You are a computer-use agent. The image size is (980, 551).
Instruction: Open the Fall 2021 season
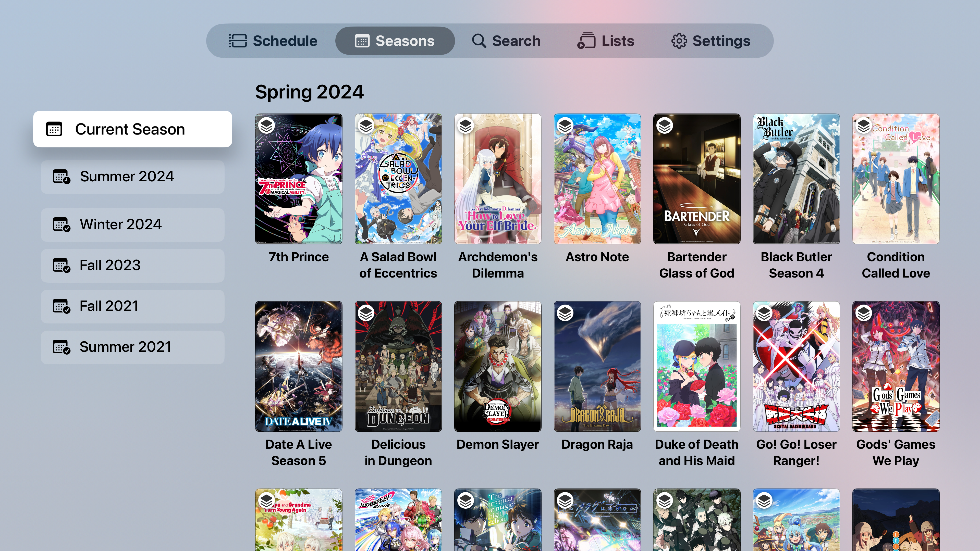tap(133, 306)
